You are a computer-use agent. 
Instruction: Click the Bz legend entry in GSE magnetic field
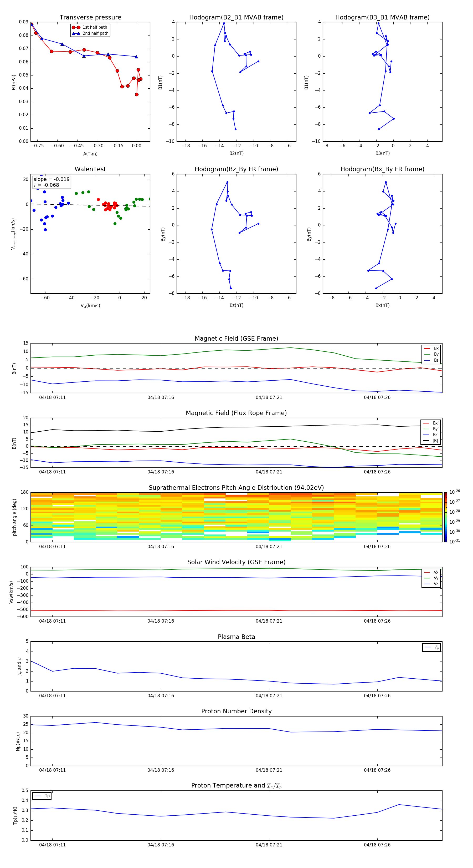pyautogui.click(x=431, y=360)
